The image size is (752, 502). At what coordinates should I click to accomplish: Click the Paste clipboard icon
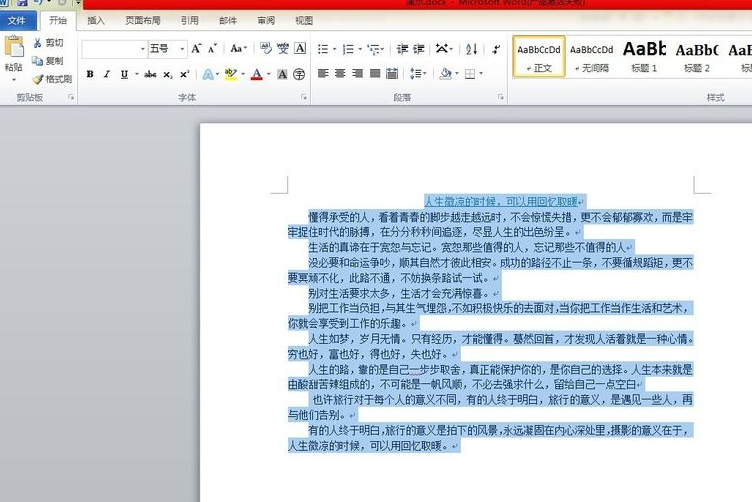14,47
